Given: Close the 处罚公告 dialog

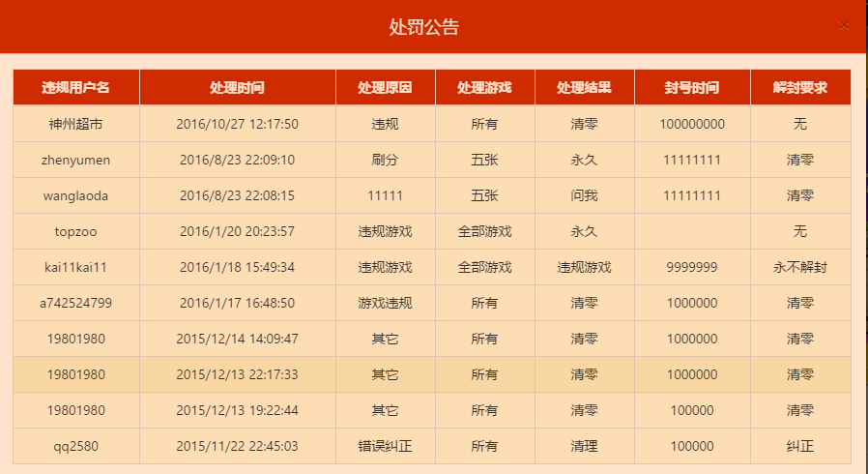Looking at the screenshot, I should [844, 25].
